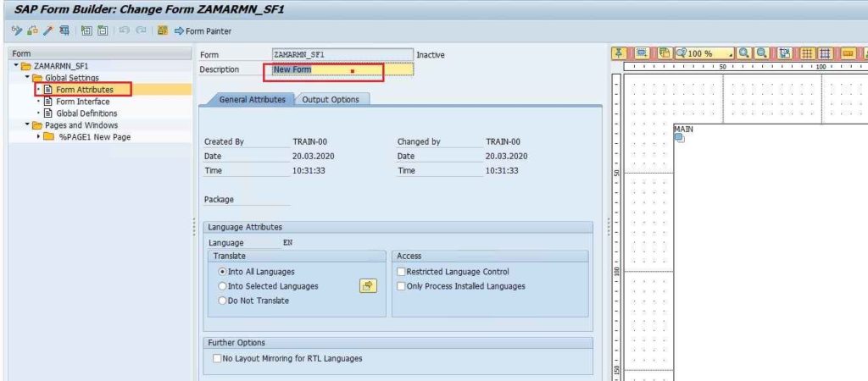Click the Global Settings folder label
This screenshot has height=381, width=868.
[x=72, y=77]
